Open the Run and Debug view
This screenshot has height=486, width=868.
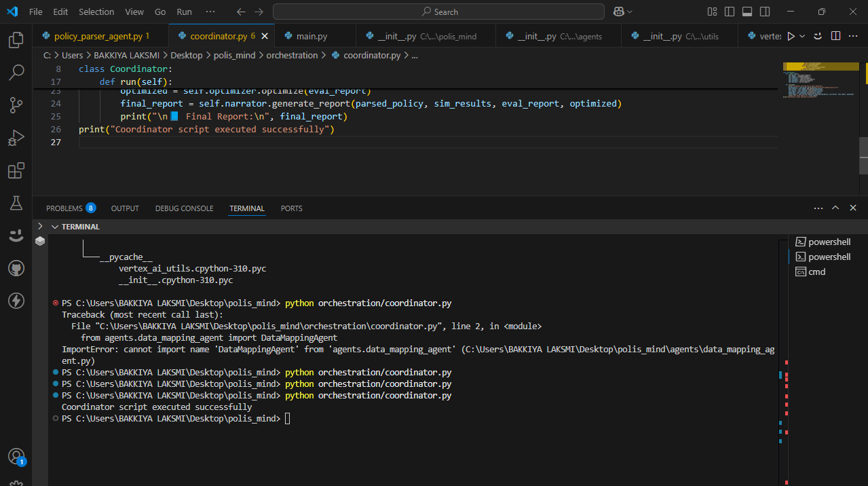[x=16, y=138]
